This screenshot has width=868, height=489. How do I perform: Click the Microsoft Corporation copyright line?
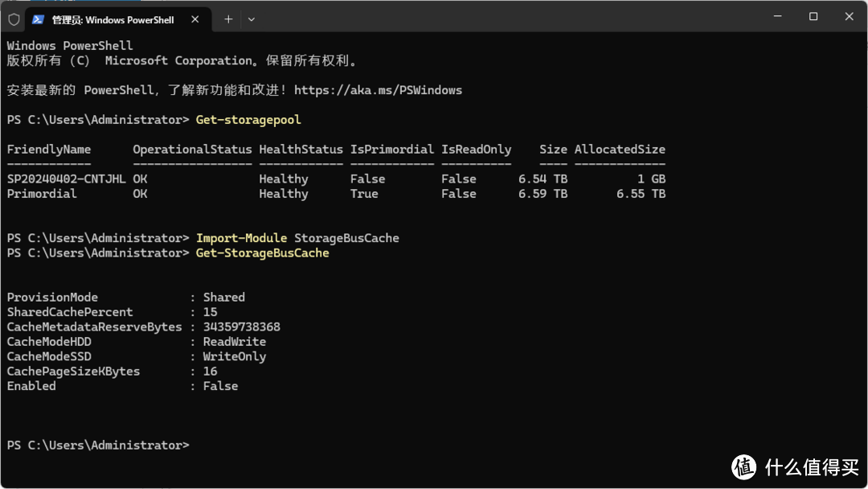[x=182, y=61]
